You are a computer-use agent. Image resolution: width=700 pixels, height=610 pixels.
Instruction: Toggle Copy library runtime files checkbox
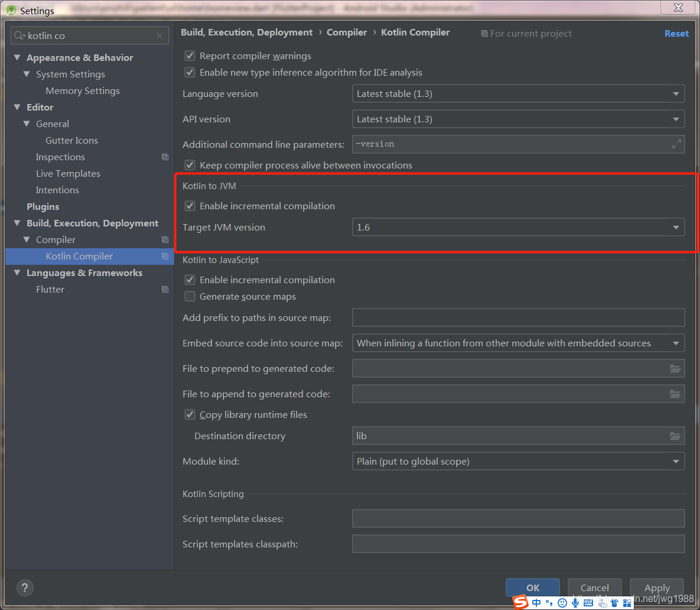click(x=190, y=415)
